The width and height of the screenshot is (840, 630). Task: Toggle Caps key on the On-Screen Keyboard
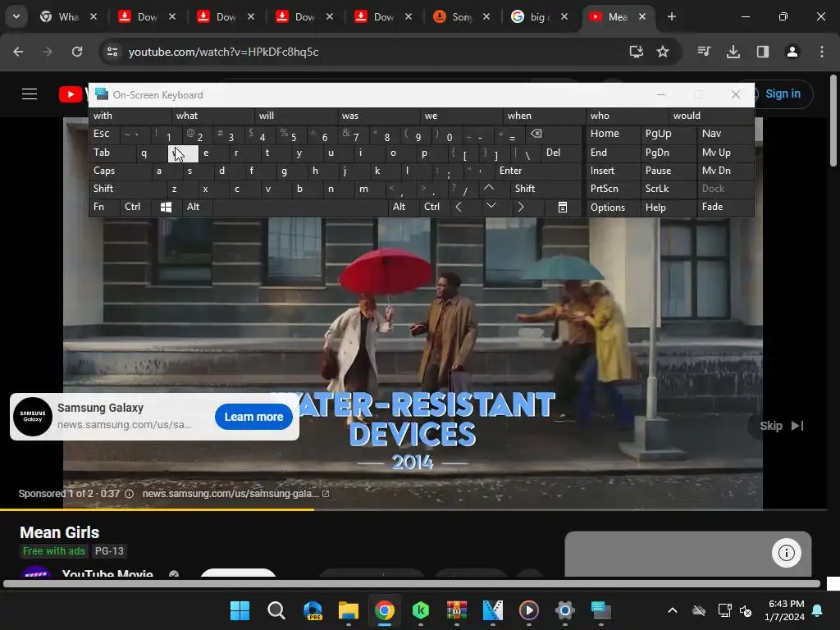click(x=119, y=171)
